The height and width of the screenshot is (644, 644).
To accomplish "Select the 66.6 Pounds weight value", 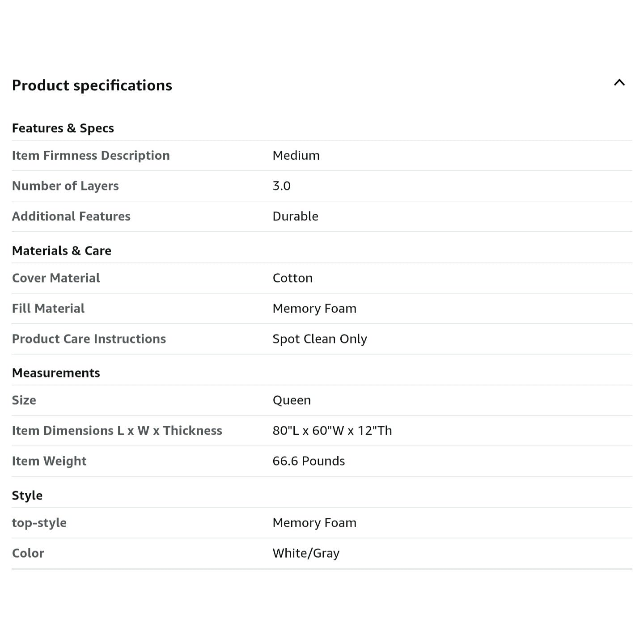I will 309,461.
